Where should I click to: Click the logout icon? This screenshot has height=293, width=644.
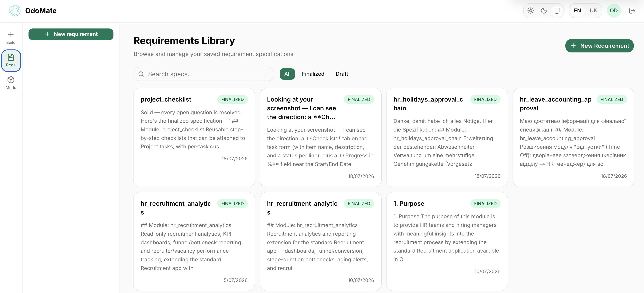point(632,10)
